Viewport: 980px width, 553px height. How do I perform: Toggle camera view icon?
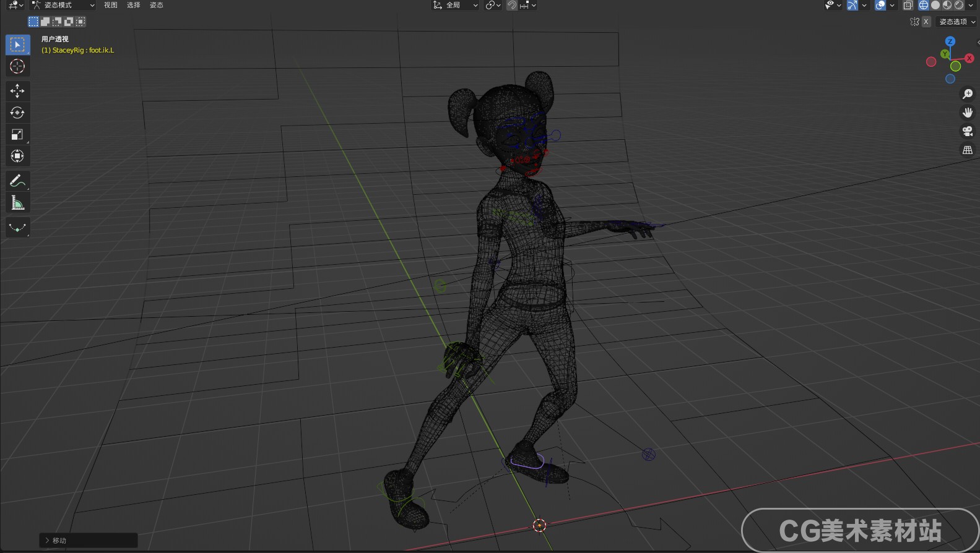[967, 131]
